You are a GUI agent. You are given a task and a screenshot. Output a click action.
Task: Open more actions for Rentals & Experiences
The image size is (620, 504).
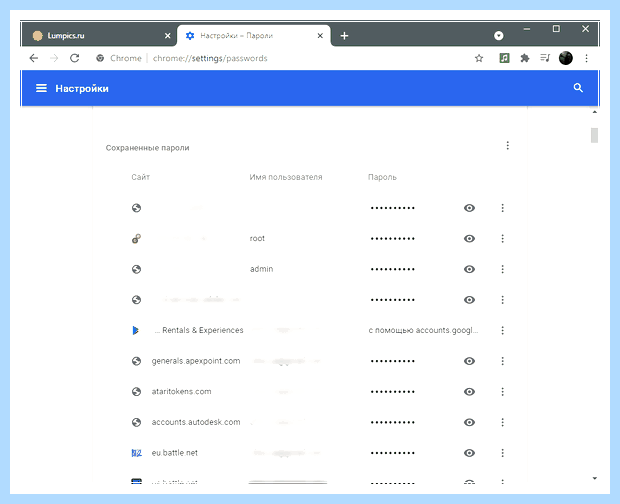(x=503, y=330)
